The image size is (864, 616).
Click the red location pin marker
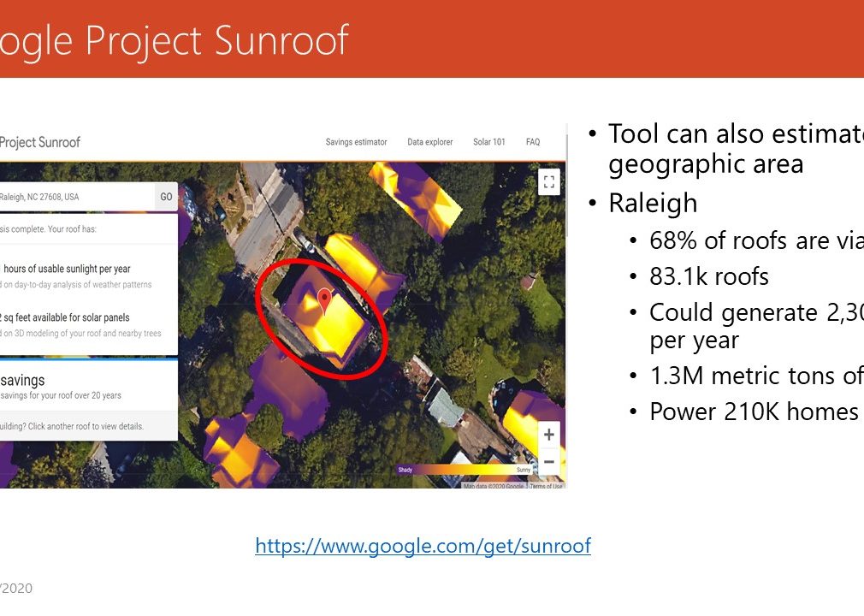(324, 301)
